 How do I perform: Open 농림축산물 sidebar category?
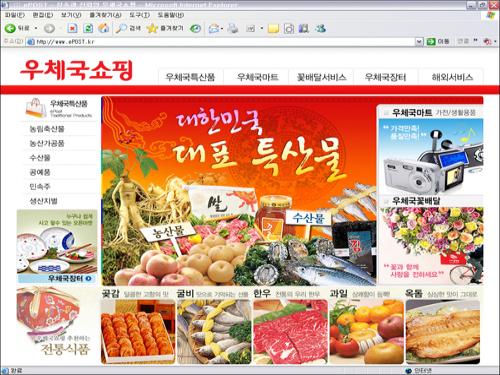click(47, 129)
